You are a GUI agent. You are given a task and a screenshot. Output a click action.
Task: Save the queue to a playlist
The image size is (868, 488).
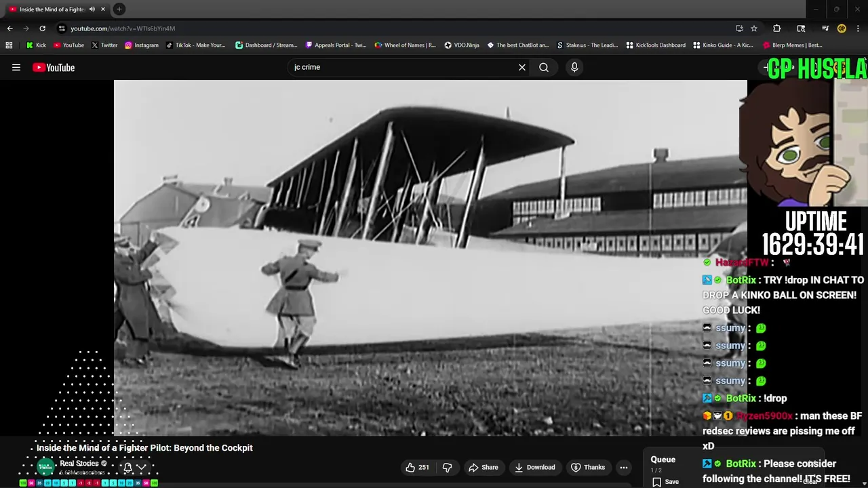666,481
